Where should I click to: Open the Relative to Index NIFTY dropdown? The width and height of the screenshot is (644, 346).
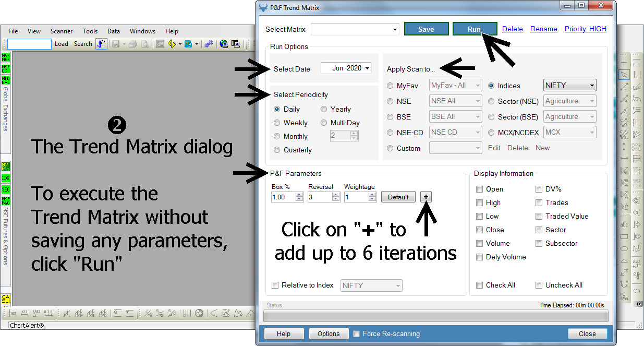372,285
